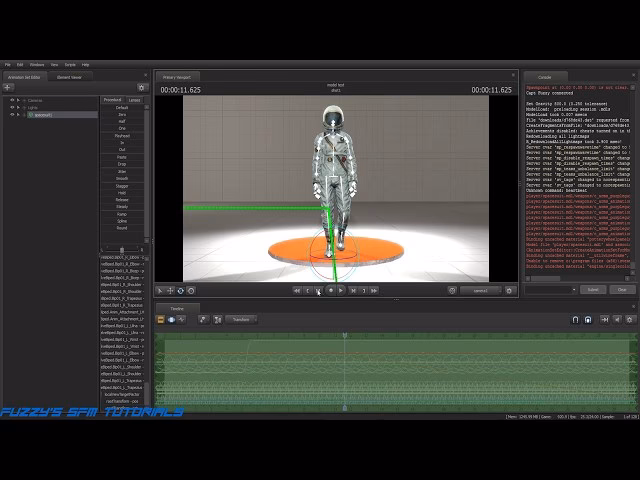Apply the Smooth procedural preset
Viewport: 640px width, 480px height.
pyautogui.click(x=122, y=178)
